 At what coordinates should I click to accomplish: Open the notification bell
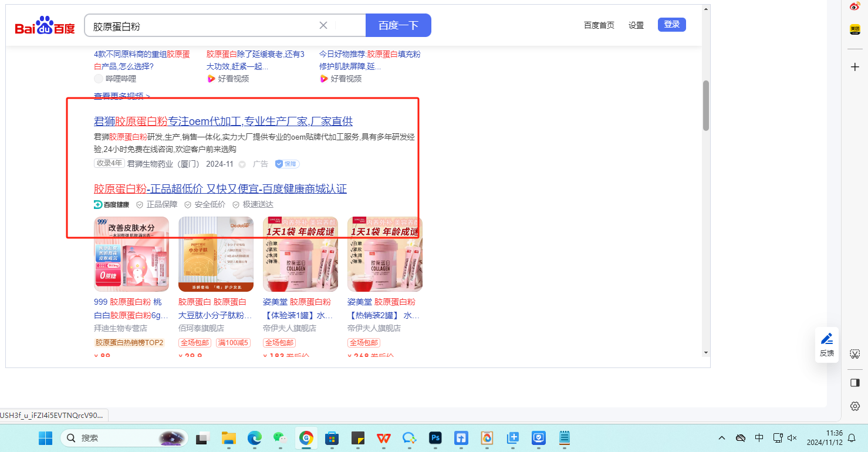(852, 438)
